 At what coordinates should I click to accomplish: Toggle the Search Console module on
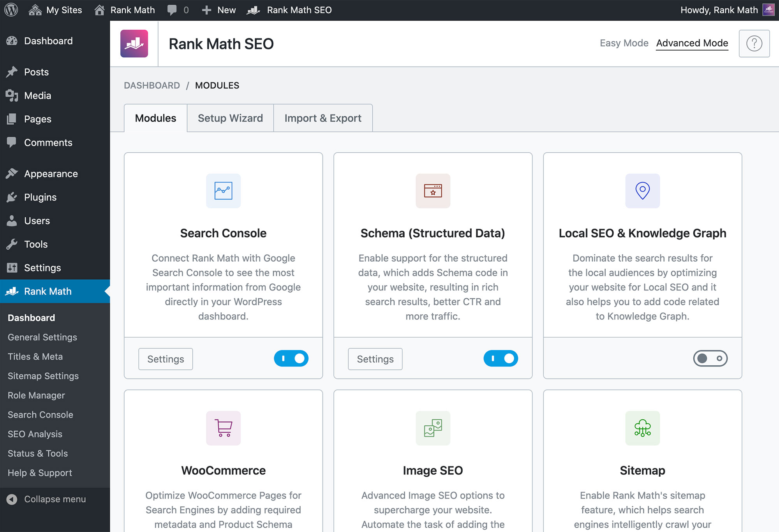[291, 359]
